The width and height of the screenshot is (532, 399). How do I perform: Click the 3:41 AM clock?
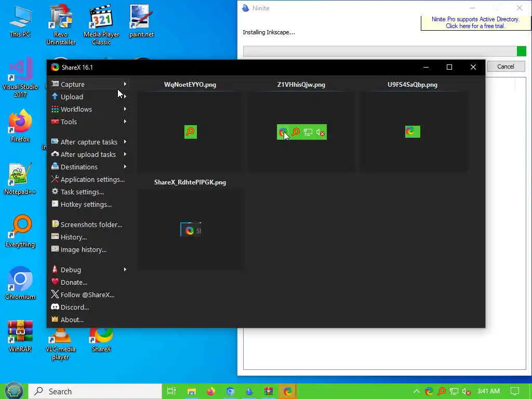click(488, 391)
